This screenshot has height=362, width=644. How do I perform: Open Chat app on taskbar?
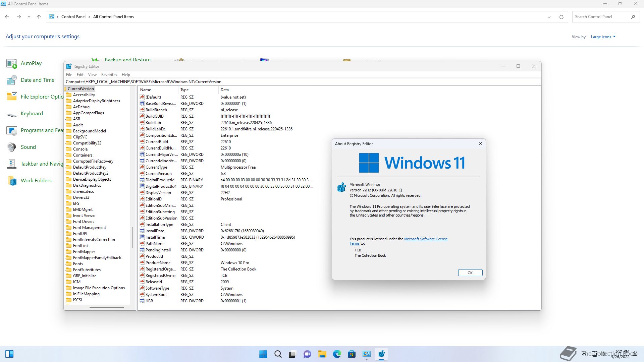pyautogui.click(x=307, y=354)
